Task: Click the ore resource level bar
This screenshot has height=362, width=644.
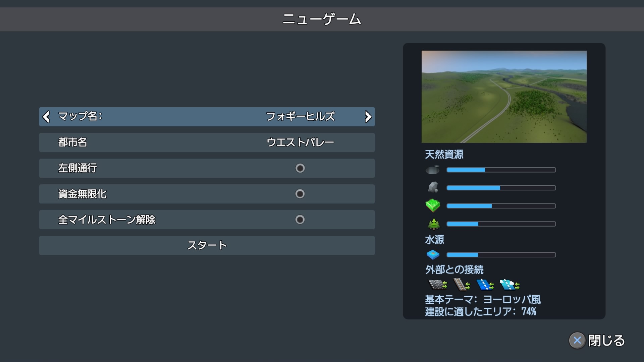Action: click(x=501, y=188)
